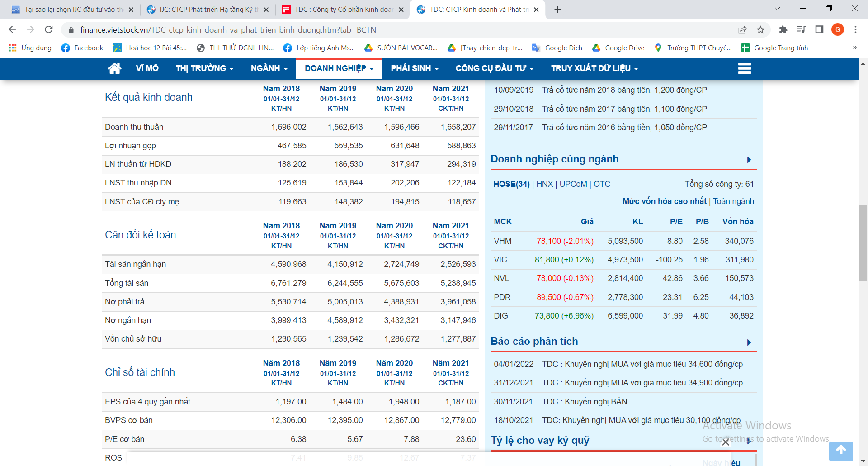The image size is (868, 466).
Task: Click the site lock icon
Action: [71, 30]
